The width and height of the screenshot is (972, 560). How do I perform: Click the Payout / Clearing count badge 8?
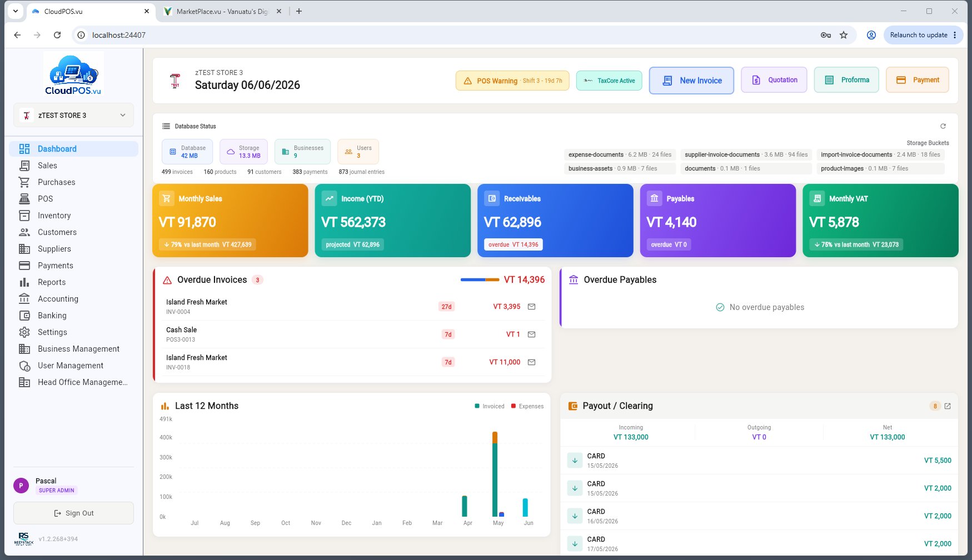(935, 406)
